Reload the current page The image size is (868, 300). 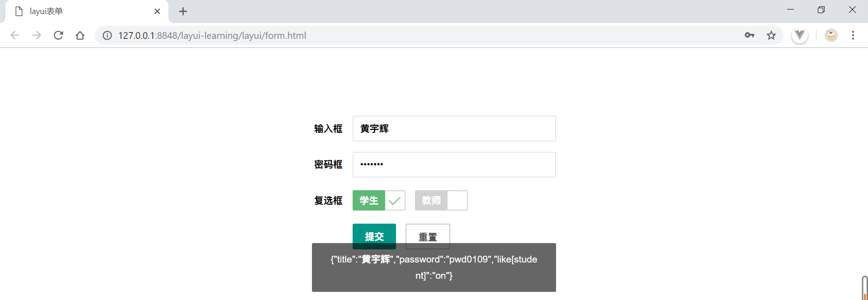point(58,35)
